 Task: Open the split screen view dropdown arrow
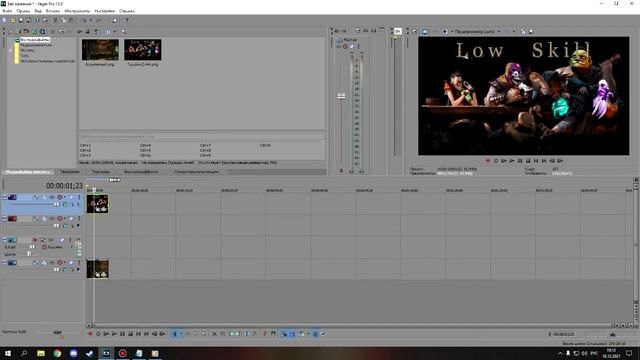click(452, 31)
